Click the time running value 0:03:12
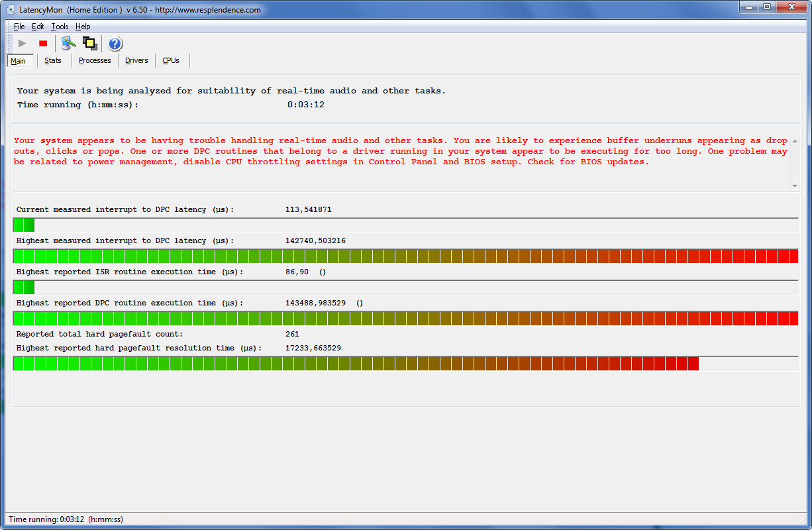 click(305, 105)
